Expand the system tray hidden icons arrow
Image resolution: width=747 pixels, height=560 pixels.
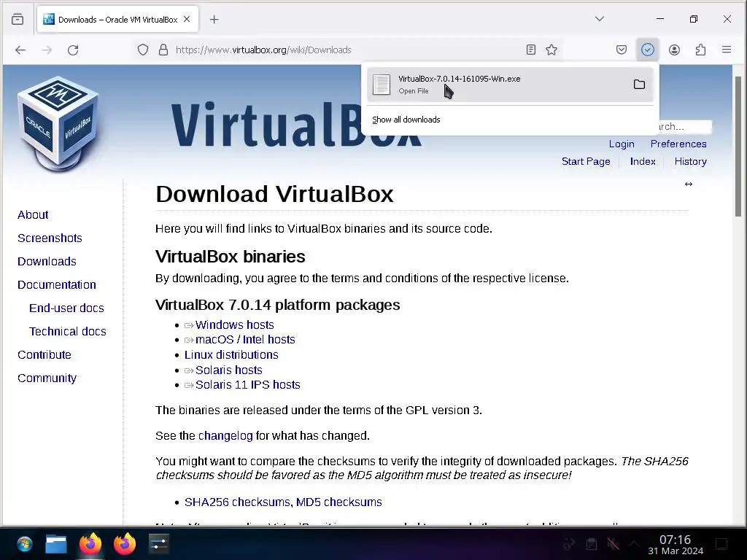(634, 543)
